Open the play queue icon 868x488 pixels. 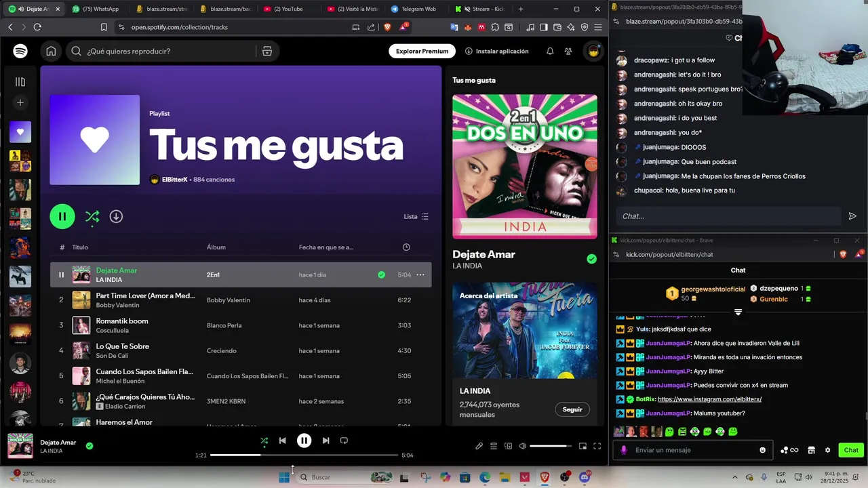(494, 446)
